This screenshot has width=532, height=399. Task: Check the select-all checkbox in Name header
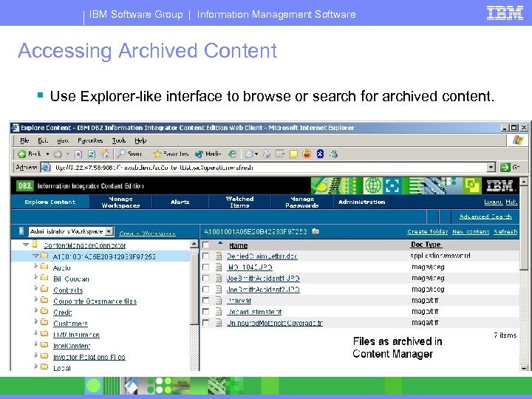(x=205, y=245)
